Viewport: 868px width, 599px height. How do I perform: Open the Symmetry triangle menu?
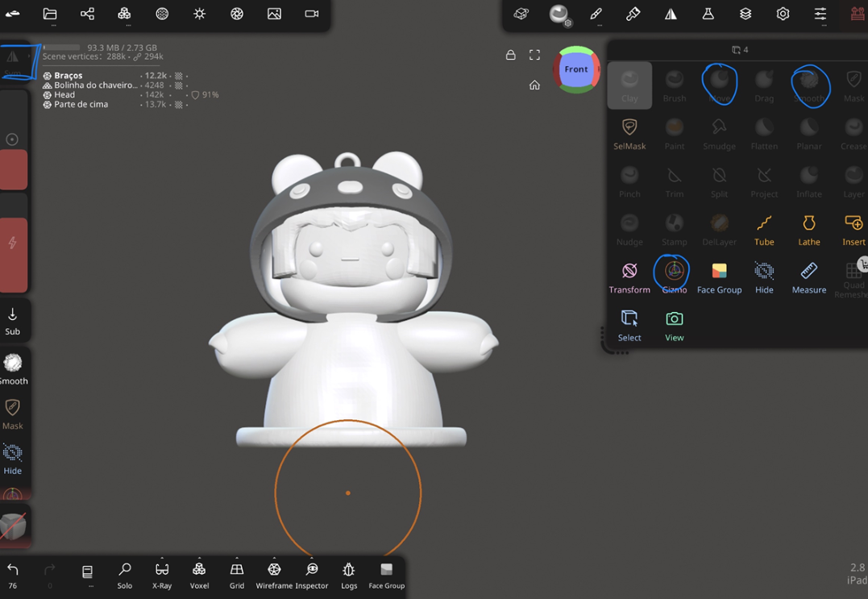pyautogui.click(x=671, y=14)
